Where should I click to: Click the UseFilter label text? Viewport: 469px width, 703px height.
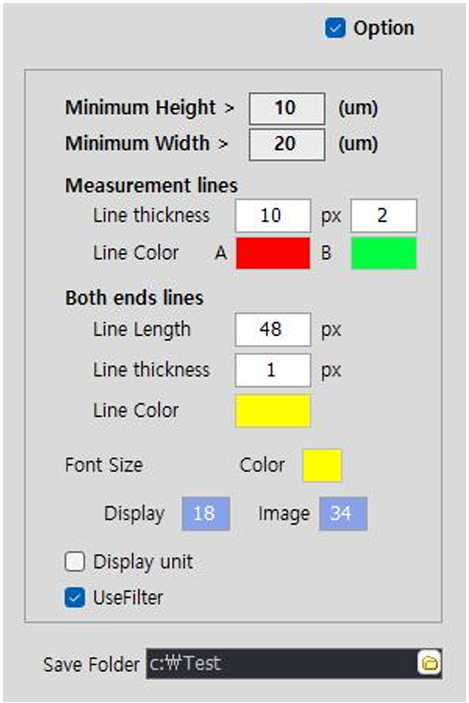coord(128,598)
